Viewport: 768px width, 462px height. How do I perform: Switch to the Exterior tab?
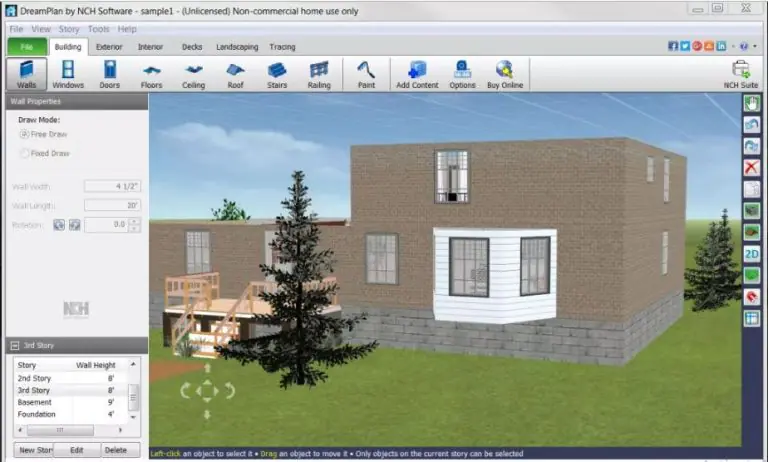(x=109, y=47)
